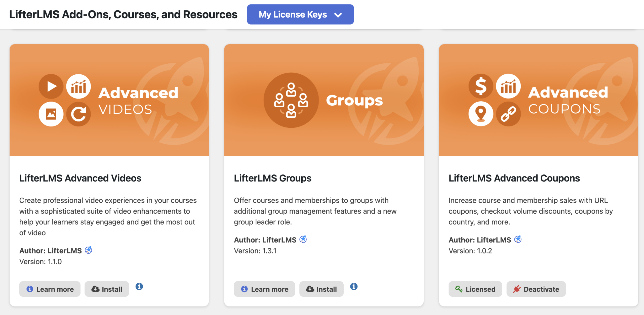Screen dimensions: 644x315
Task: Click Learn more for Advanced Videos
Action: [50, 289]
